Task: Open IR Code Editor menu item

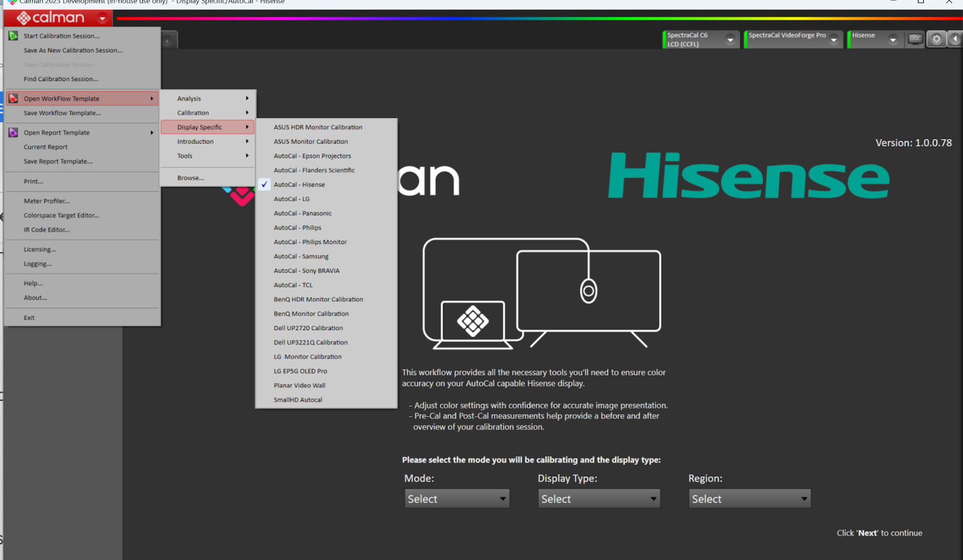Action: coord(82,230)
